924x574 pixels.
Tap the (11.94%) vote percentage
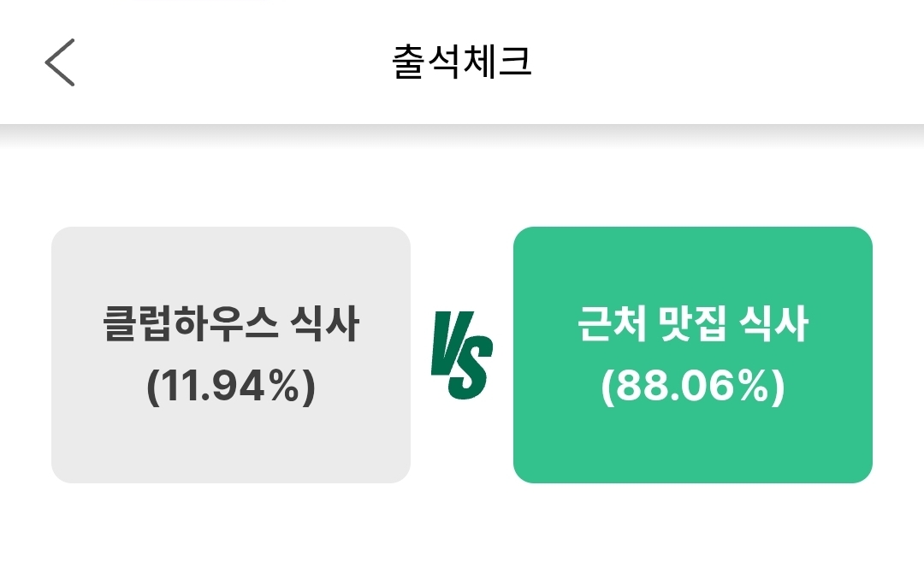[x=231, y=388]
